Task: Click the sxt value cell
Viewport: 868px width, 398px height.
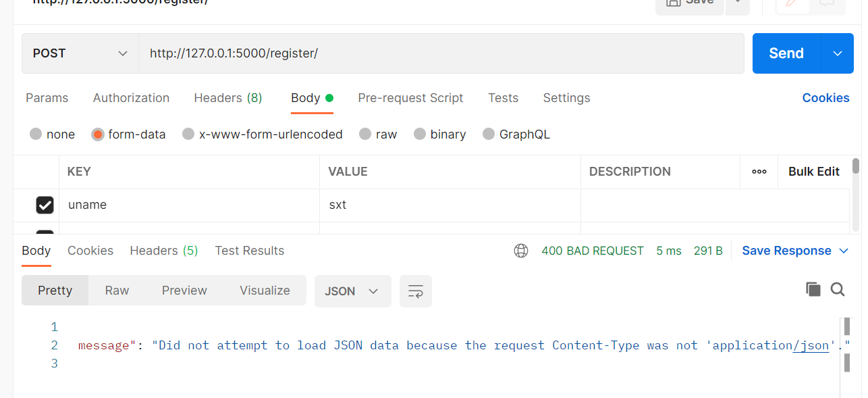Action: (450, 205)
